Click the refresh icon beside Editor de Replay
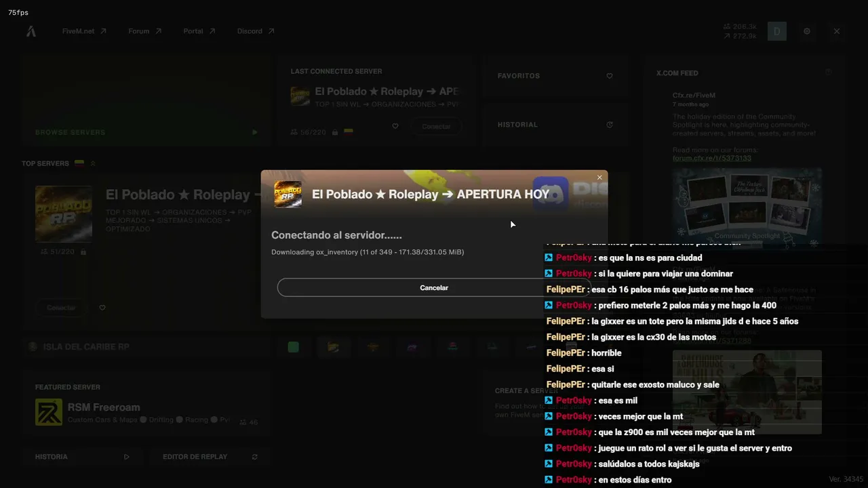Screen dimensions: 868x488 (255, 457)
